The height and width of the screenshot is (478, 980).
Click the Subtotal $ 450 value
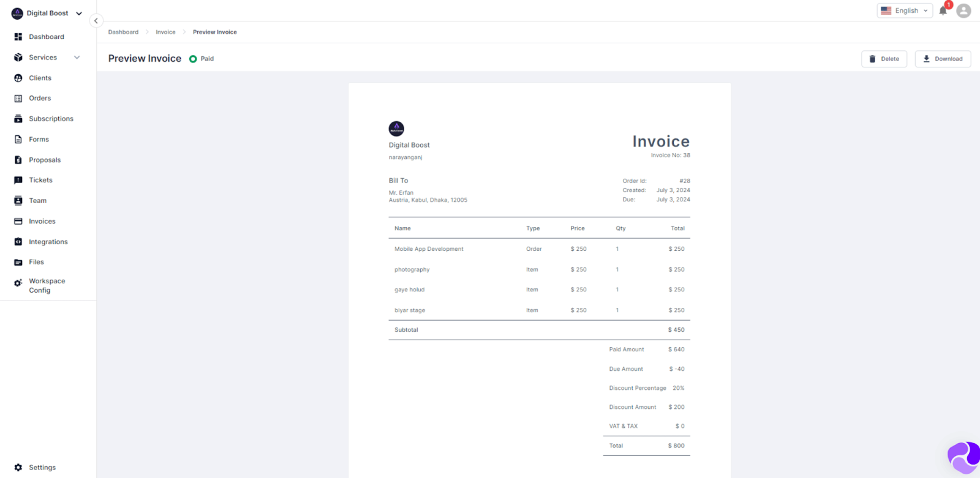[x=676, y=330]
